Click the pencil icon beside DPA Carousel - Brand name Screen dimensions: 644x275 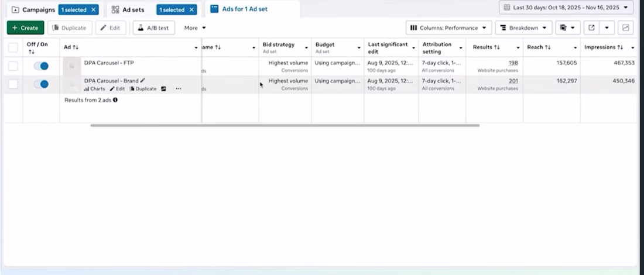click(142, 80)
